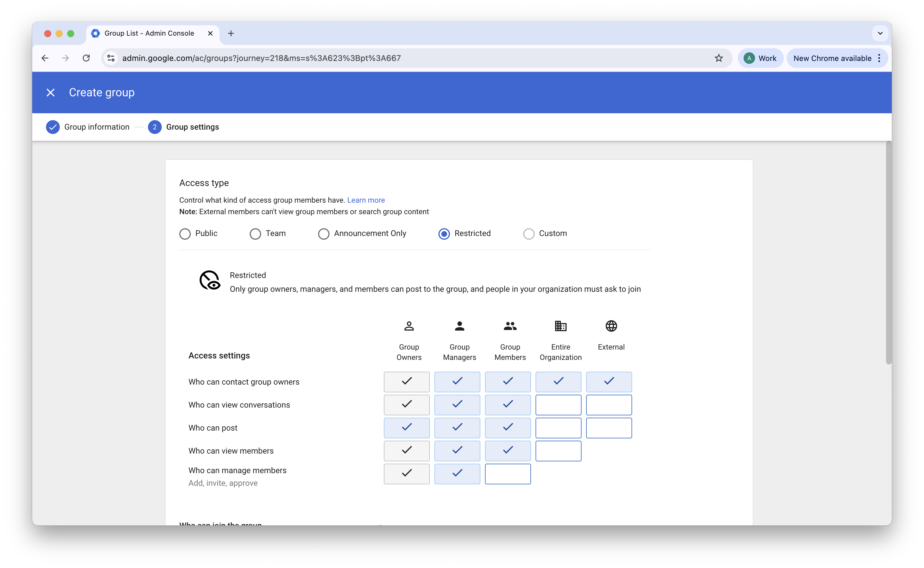Open the site information icon in address bar
Screen dimensions: 924x568
[111, 58]
